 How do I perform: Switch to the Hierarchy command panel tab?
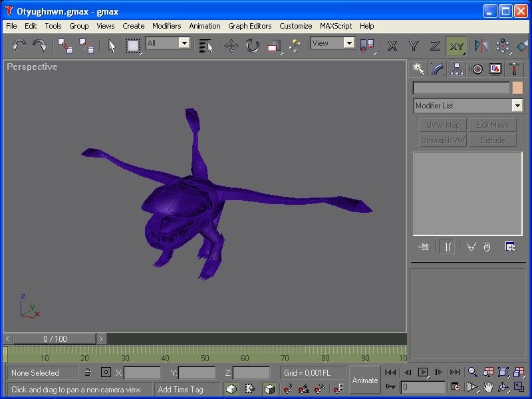pyautogui.click(x=457, y=69)
